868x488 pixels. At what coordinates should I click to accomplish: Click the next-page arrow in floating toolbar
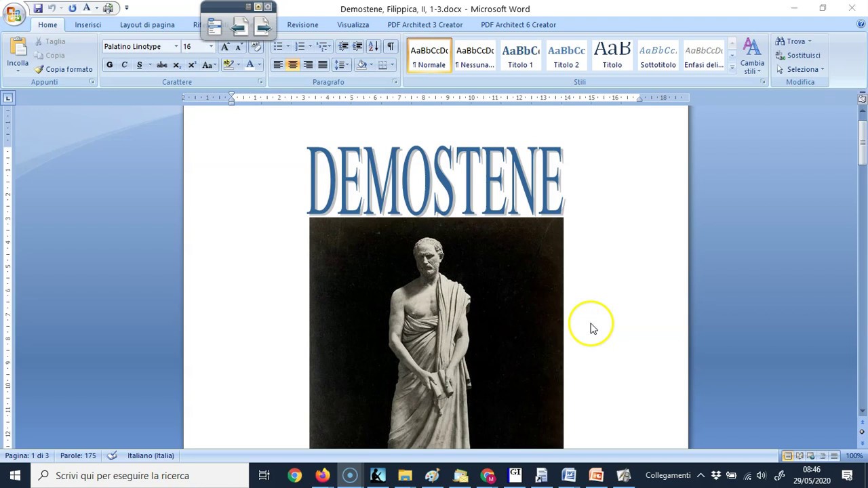click(x=262, y=27)
